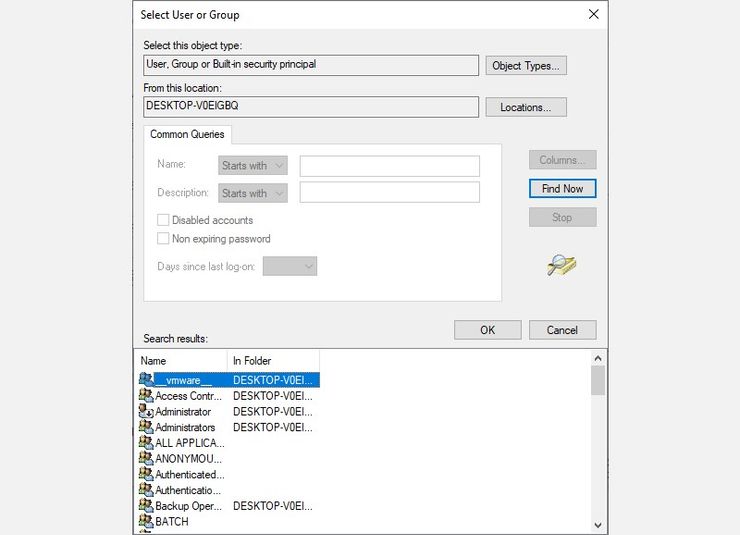Enable the Disabled accounts checkbox
The image size is (740, 535).
163,220
